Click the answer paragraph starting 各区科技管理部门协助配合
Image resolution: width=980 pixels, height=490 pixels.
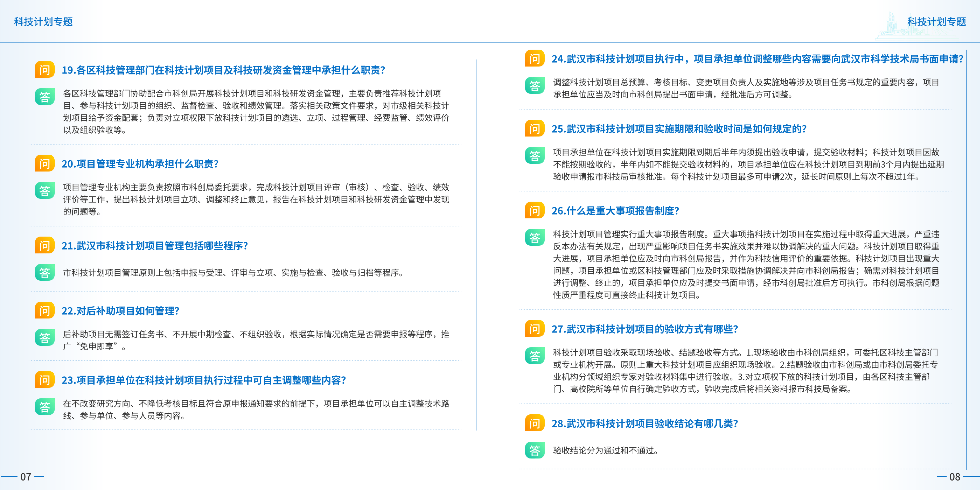[256, 112]
